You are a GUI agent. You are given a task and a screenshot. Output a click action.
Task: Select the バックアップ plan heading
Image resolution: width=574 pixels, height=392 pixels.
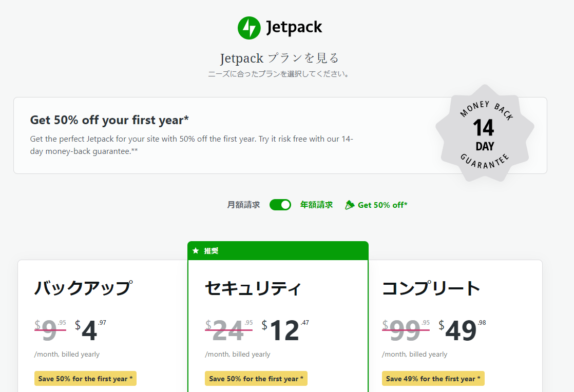tap(84, 288)
